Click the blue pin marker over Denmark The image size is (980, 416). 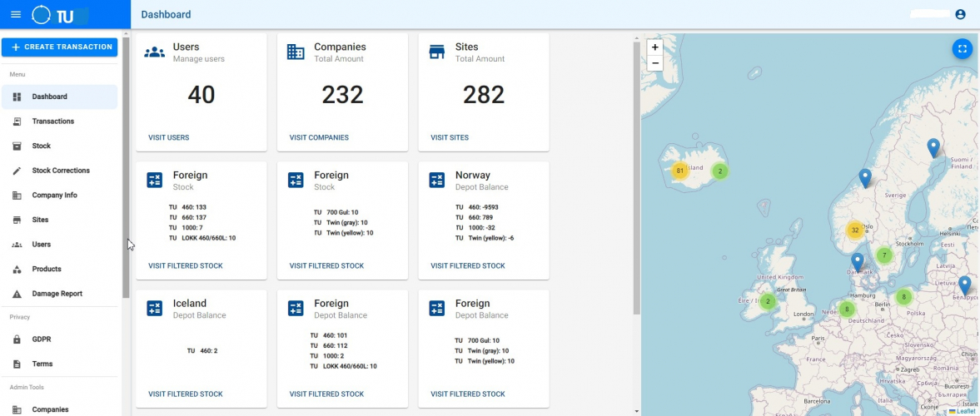click(x=858, y=262)
